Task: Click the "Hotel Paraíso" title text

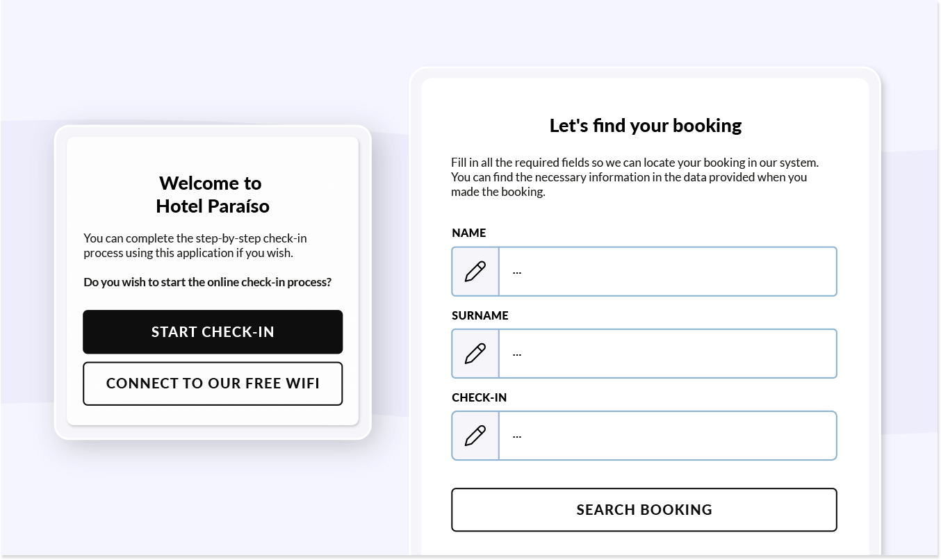Action: [x=213, y=206]
